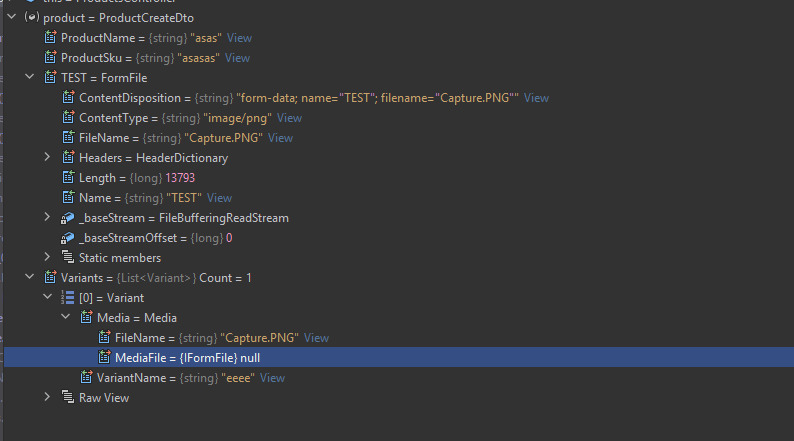Select the Length 13793 value

tap(180, 178)
